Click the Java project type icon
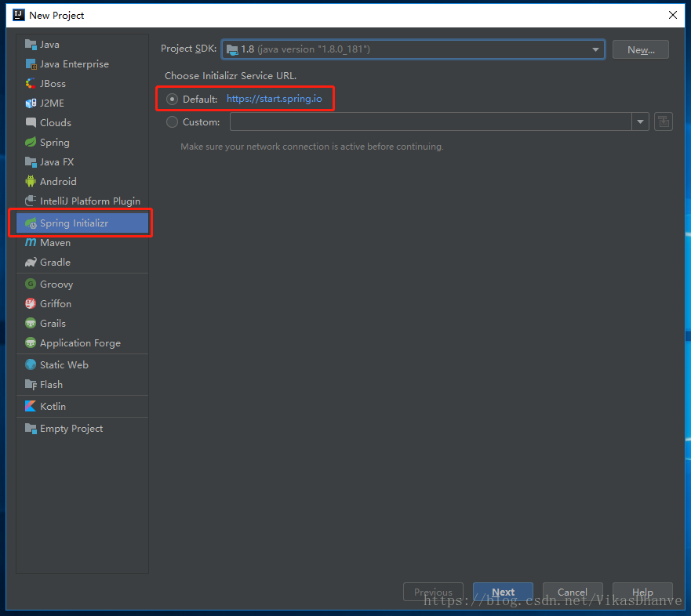Screen dimensions: 691x616 pyautogui.click(x=31, y=45)
